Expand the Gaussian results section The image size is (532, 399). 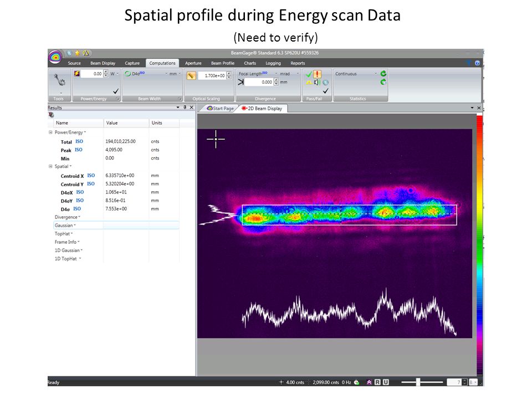tap(65, 226)
